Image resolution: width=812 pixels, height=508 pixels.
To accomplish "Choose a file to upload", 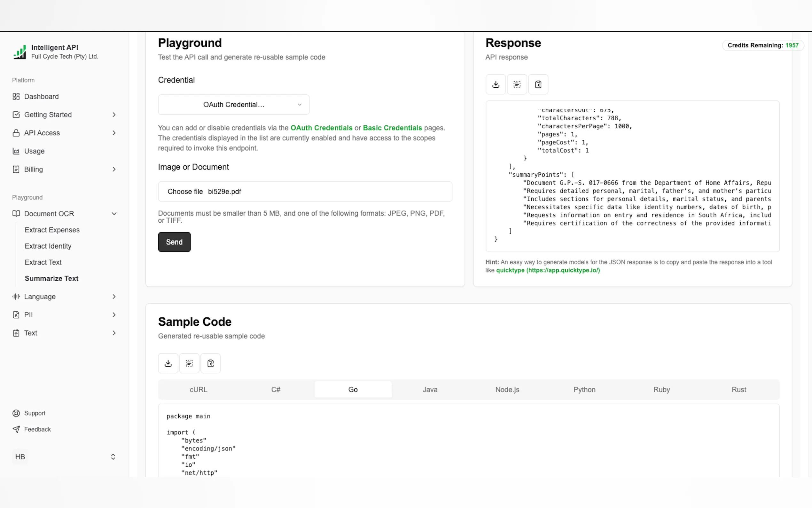I will click(185, 192).
